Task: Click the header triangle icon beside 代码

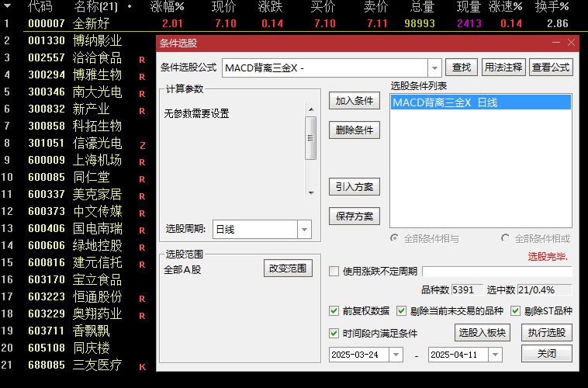Action: click(x=7, y=6)
